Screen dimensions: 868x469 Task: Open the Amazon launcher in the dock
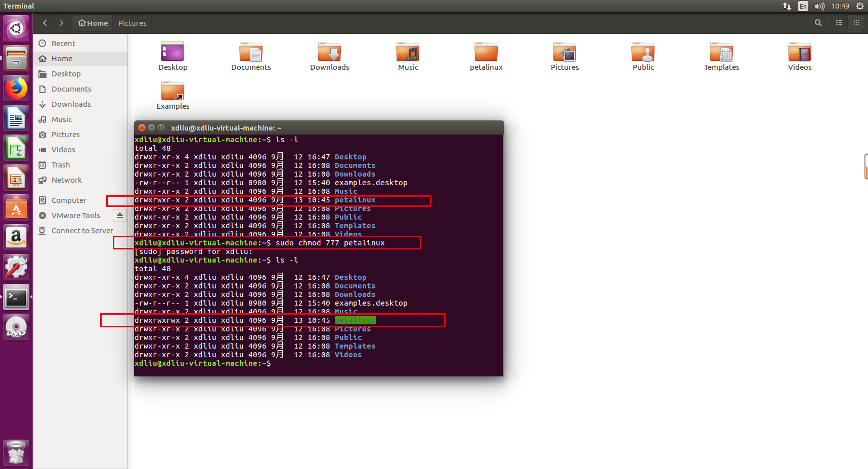click(x=16, y=237)
